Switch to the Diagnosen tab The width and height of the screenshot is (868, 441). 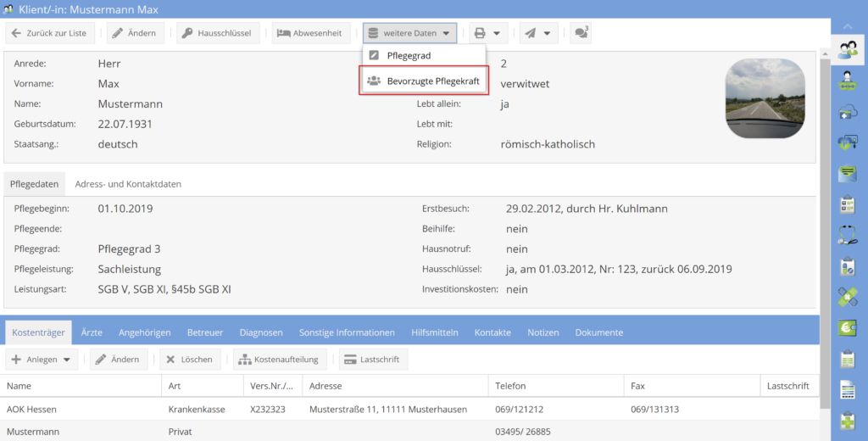(x=261, y=332)
